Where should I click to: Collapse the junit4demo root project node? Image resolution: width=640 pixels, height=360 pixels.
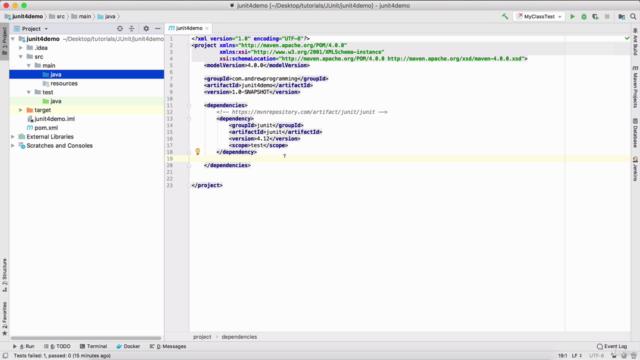click(x=13, y=39)
